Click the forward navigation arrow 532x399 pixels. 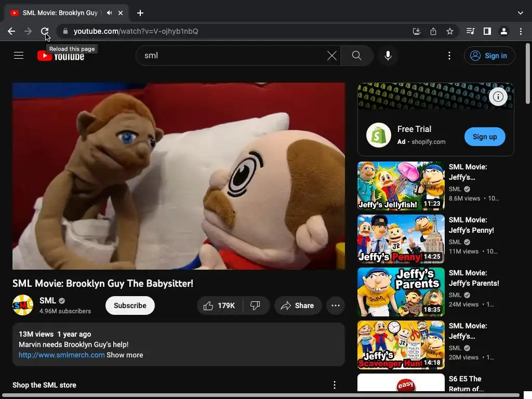pyautogui.click(x=28, y=31)
